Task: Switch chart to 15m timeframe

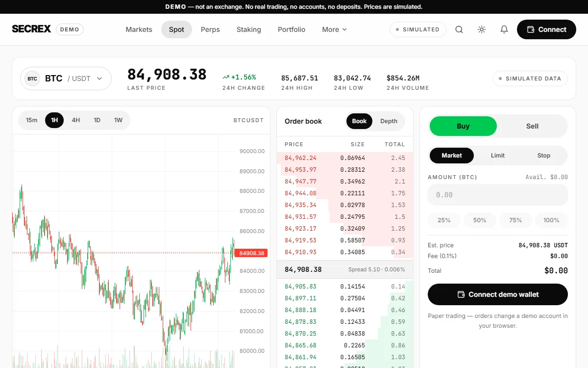Action: click(32, 120)
